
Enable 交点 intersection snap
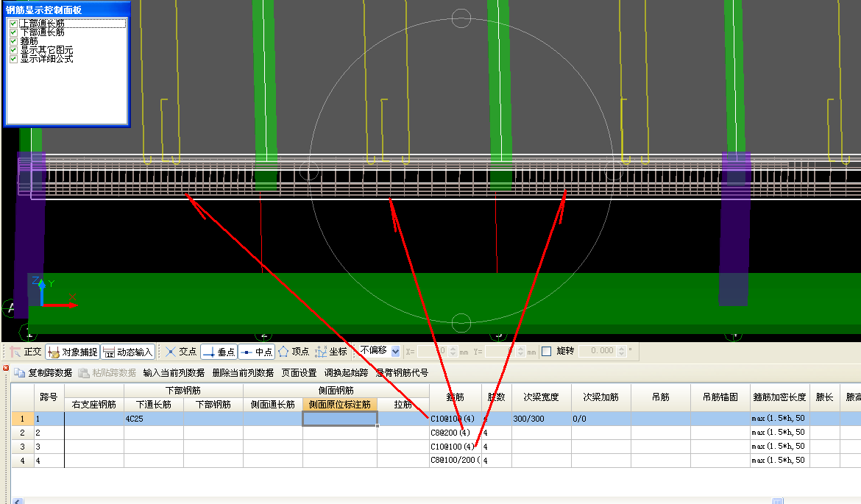tap(181, 352)
